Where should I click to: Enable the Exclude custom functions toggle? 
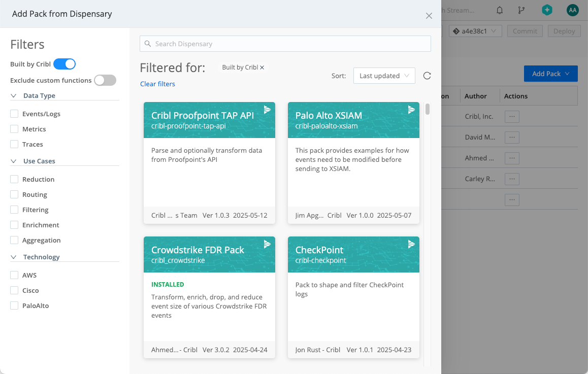(105, 80)
